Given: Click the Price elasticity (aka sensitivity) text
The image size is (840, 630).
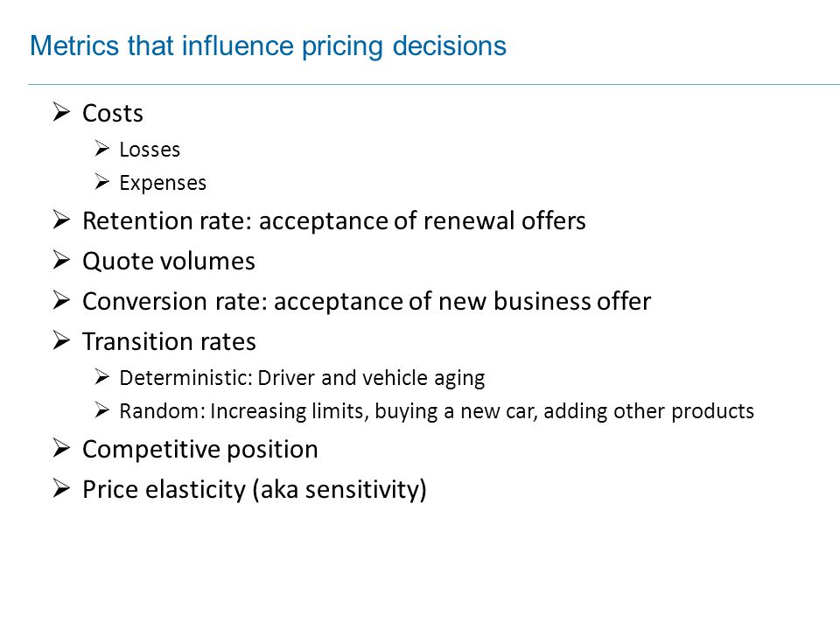Looking at the screenshot, I should [255, 490].
